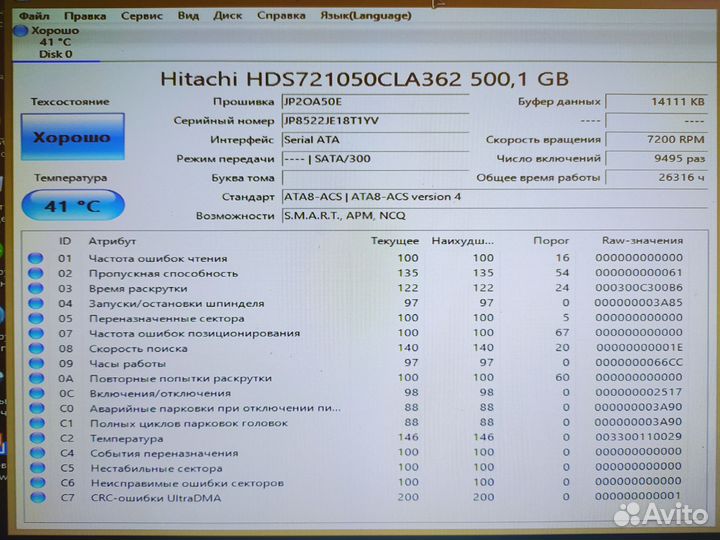The image size is (720, 540).
Task: Click the status icon for attribute C0
Action: coord(37,408)
